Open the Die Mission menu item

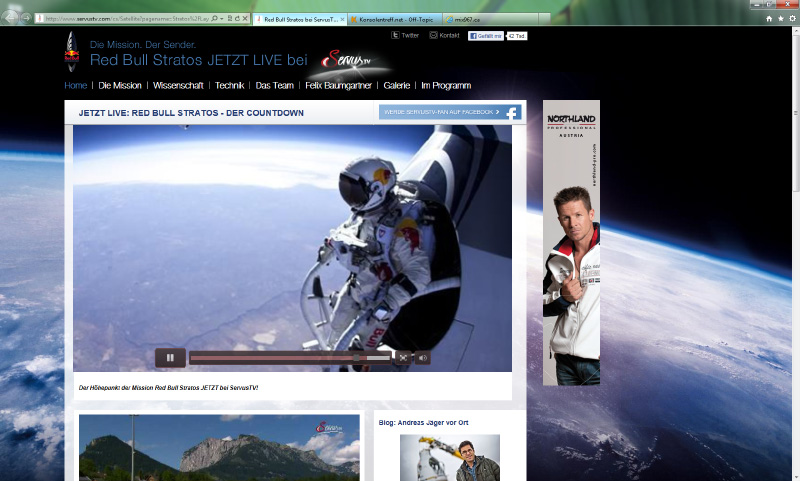tap(120, 85)
